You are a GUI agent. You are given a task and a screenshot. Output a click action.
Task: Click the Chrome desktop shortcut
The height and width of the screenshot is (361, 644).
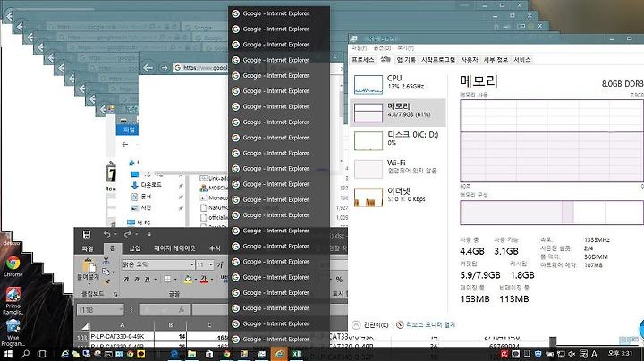click(x=13, y=266)
